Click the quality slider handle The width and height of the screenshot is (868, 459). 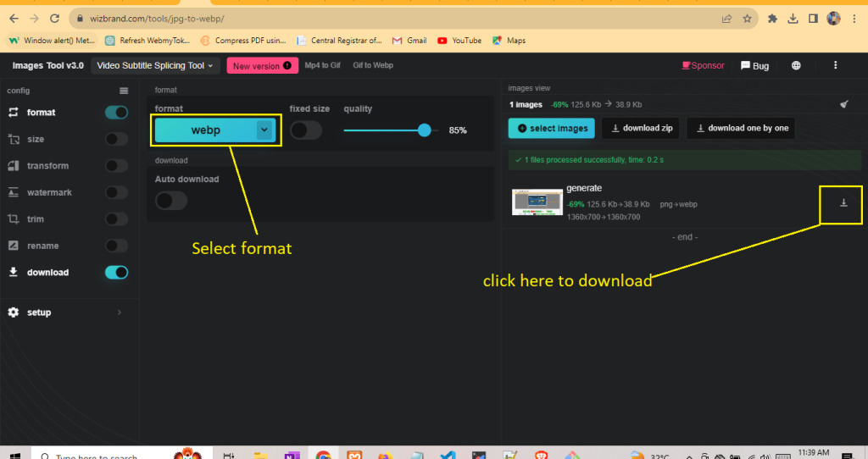[x=425, y=130]
